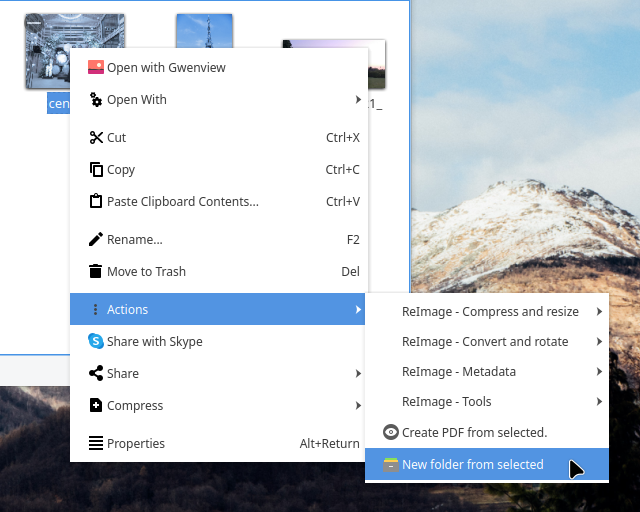Expand ReImage Tools submenu arrow
The width and height of the screenshot is (640, 512).
pos(599,401)
